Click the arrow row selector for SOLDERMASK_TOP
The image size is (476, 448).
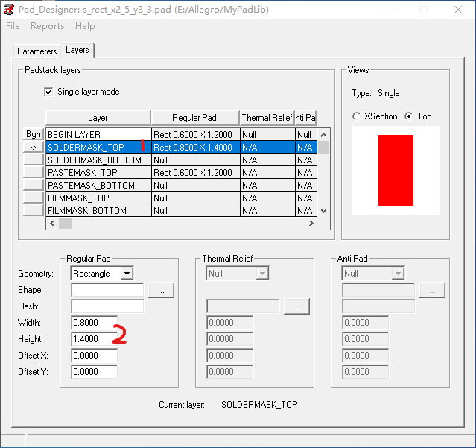click(x=33, y=147)
